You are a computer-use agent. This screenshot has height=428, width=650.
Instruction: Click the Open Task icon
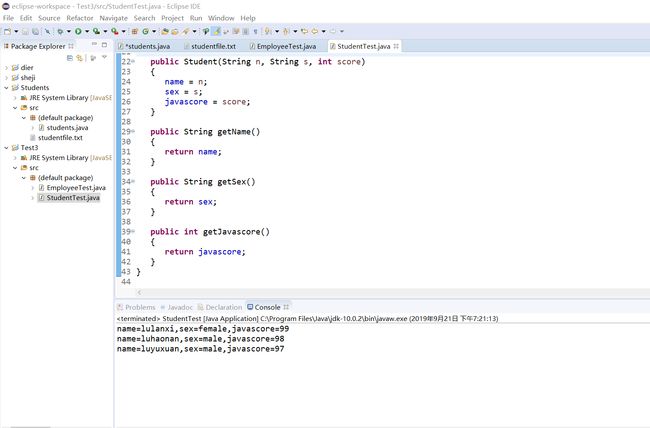pos(175,32)
